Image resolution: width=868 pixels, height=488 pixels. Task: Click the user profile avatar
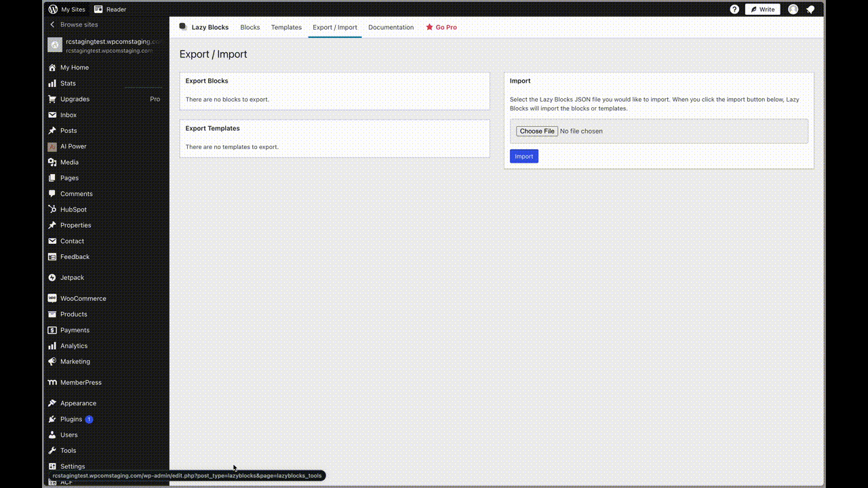pos(793,9)
